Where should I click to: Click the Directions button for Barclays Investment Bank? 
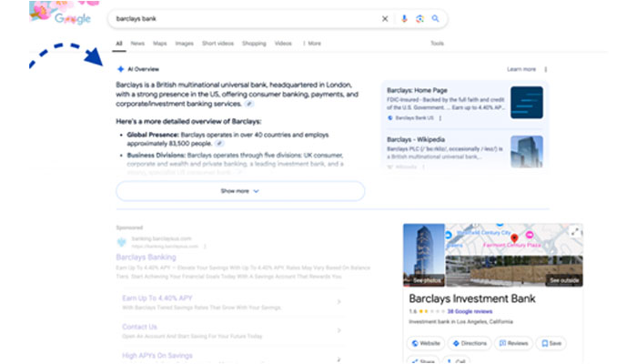[x=470, y=343]
